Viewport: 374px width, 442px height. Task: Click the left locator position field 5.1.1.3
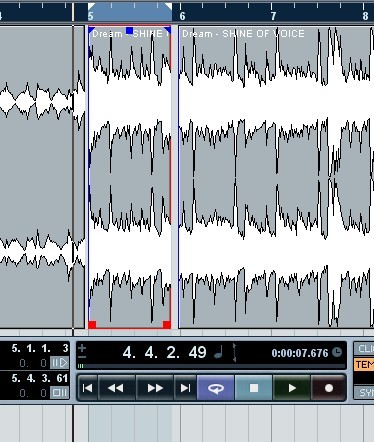pyautogui.click(x=40, y=348)
